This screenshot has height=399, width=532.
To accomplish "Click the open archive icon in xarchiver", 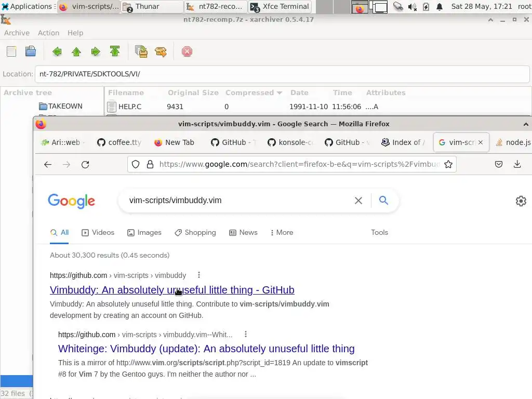I will 31,51.
